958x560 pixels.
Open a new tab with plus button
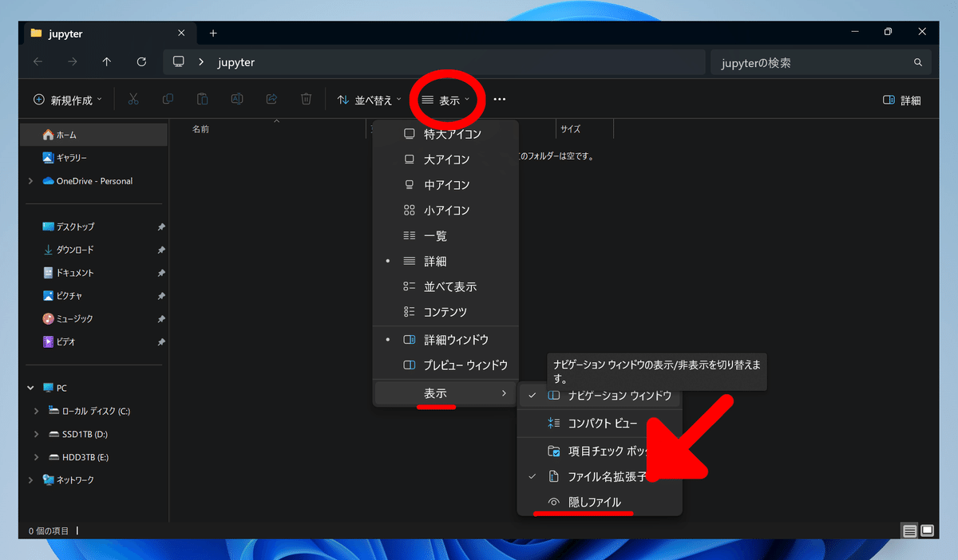(x=213, y=34)
